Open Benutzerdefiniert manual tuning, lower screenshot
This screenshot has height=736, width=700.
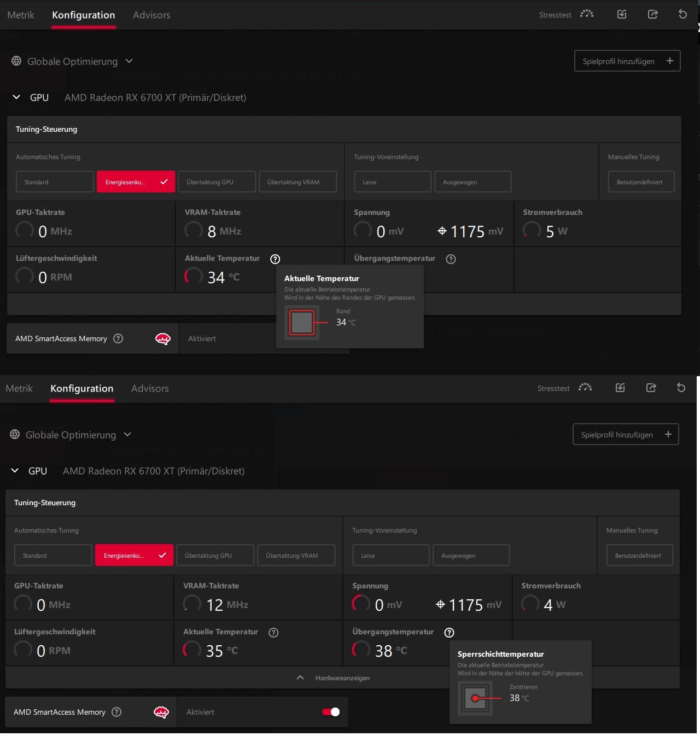pyautogui.click(x=639, y=556)
